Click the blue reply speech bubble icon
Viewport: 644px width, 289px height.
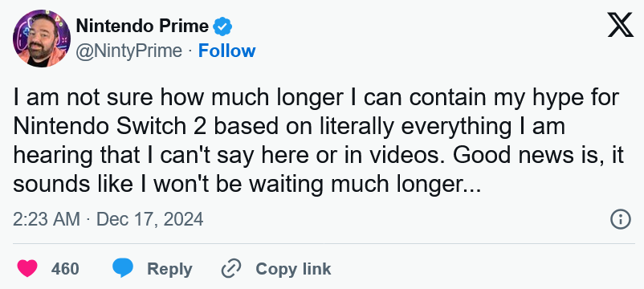point(123,269)
